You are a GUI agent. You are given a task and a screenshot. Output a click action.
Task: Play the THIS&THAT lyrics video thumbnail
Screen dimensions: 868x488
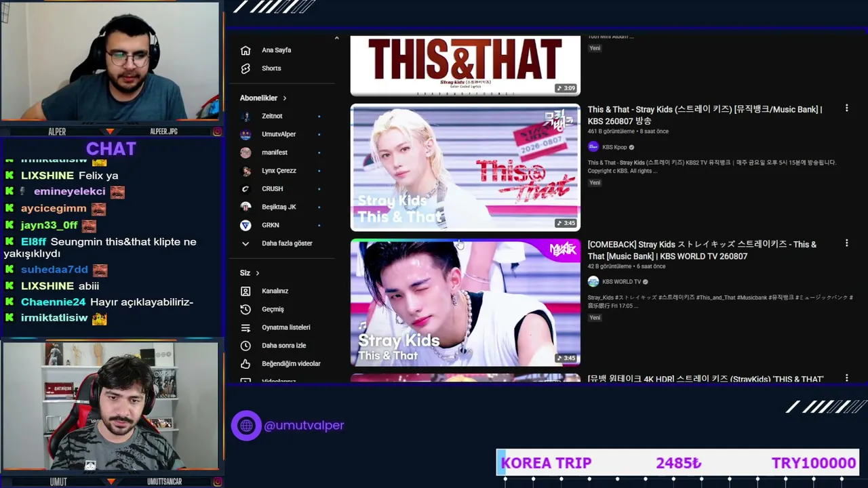click(x=465, y=66)
